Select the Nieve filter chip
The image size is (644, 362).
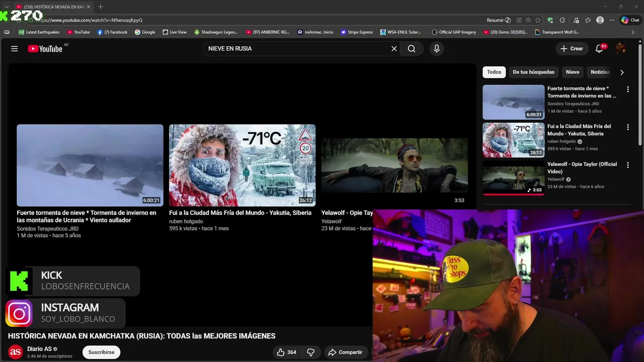(x=573, y=72)
